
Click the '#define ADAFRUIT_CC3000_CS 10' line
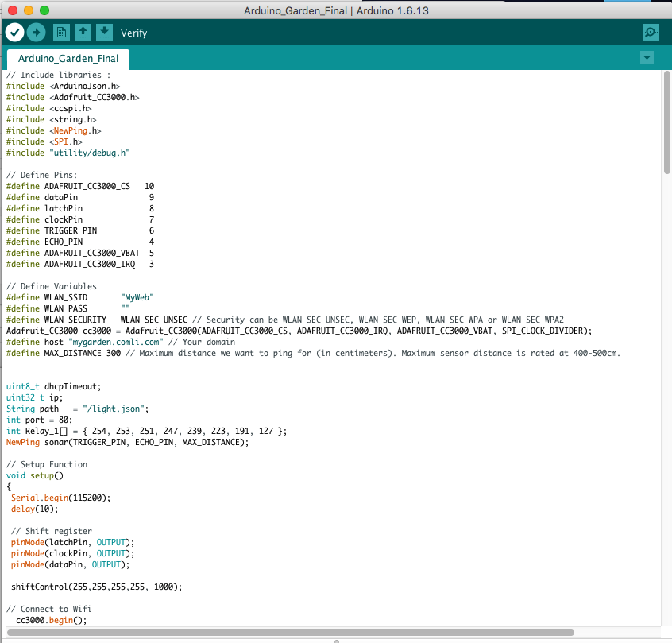(80, 187)
